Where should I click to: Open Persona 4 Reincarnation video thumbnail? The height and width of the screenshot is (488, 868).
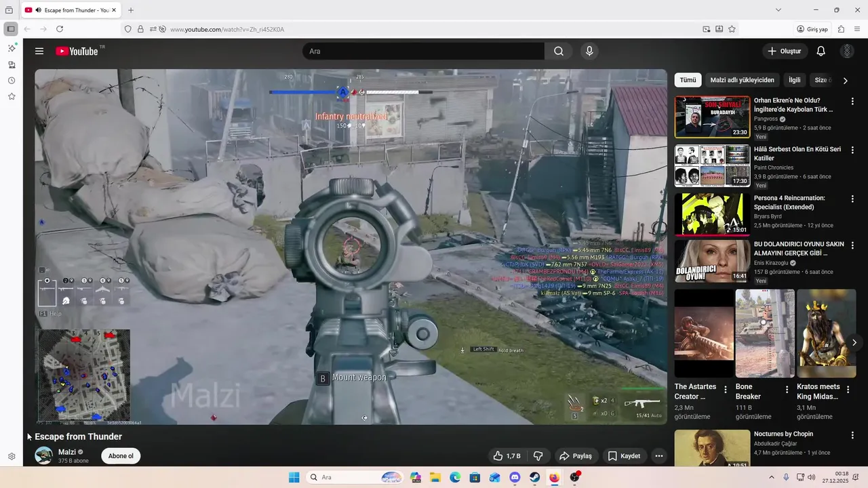tap(712, 214)
